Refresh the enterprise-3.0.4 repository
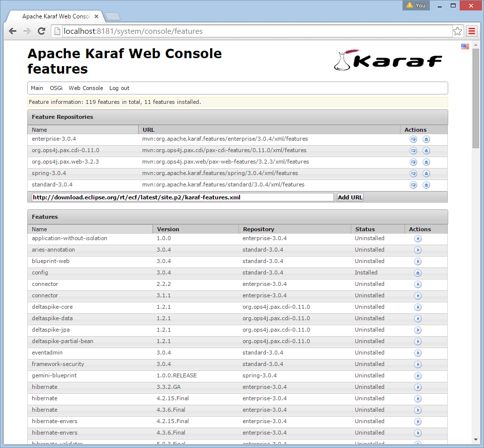The image size is (484, 448). tap(413, 139)
